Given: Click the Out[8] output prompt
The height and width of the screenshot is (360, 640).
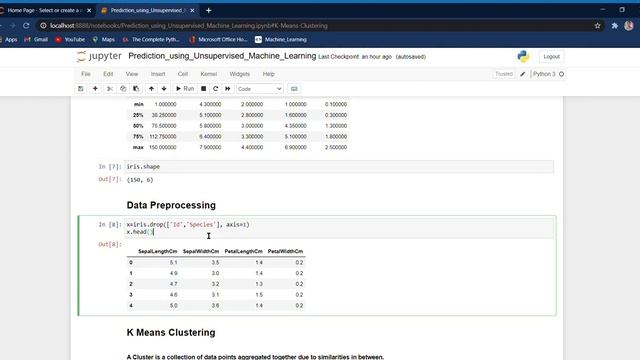Looking at the screenshot, I should point(110,244).
